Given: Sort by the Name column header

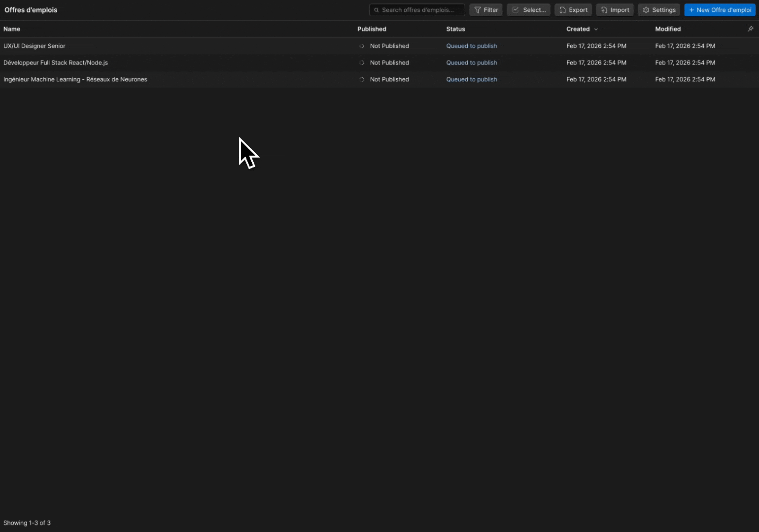Looking at the screenshot, I should [x=12, y=29].
